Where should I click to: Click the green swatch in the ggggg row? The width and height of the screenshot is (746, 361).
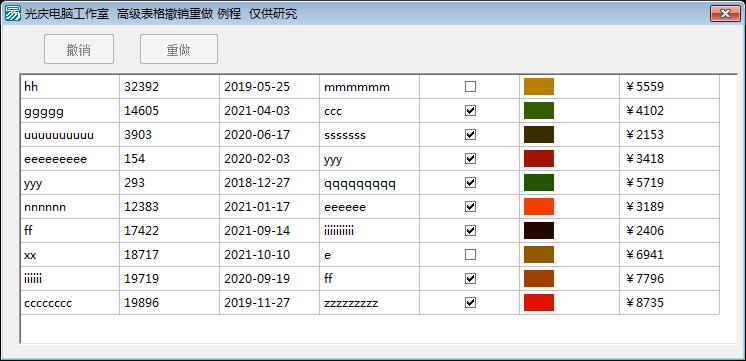pyautogui.click(x=539, y=111)
